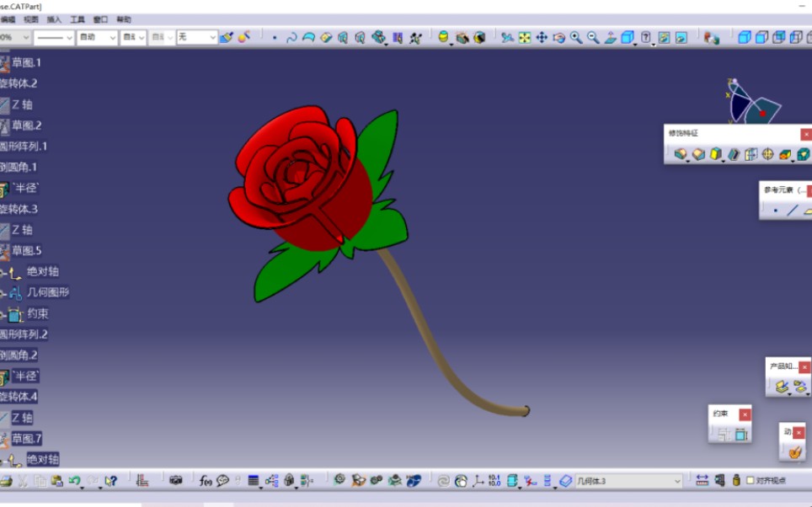
Task: Click the Design Table icon
Action: coord(254,481)
